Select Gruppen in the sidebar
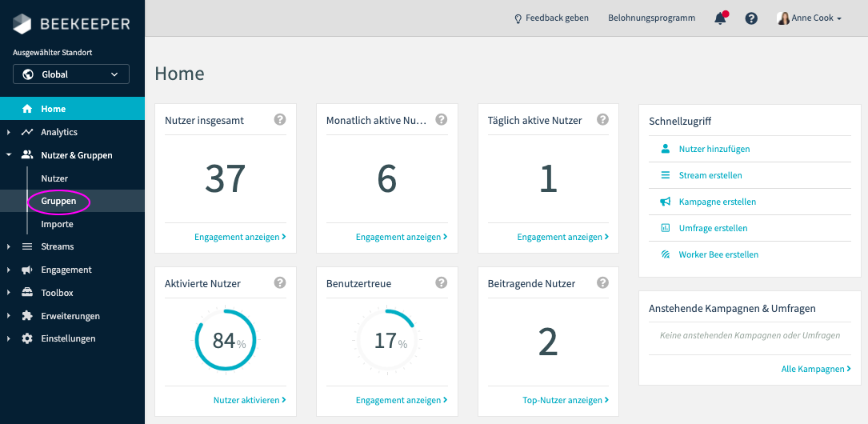The image size is (868, 424). coord(59,202)
